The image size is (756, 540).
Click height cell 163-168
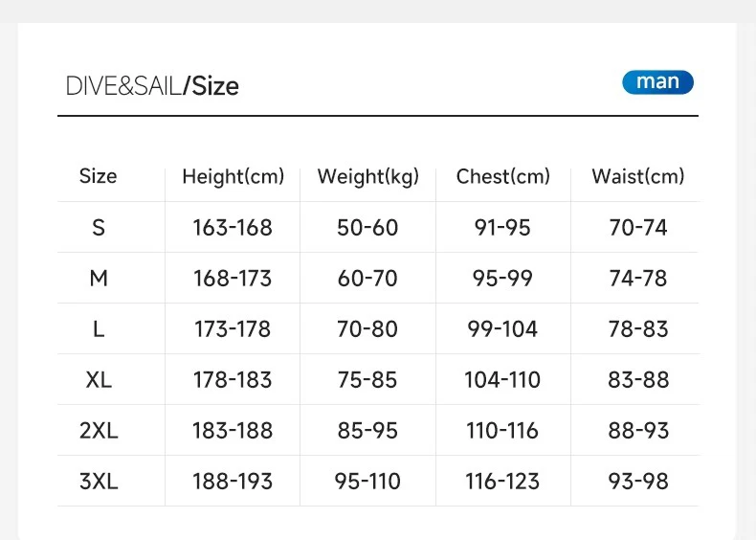click(233, 227)
